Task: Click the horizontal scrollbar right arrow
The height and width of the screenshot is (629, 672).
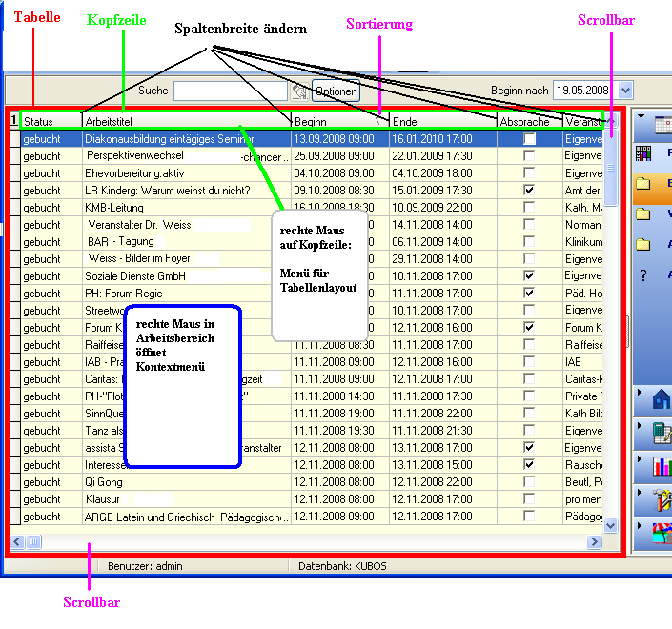Action: tap(594, 542)
